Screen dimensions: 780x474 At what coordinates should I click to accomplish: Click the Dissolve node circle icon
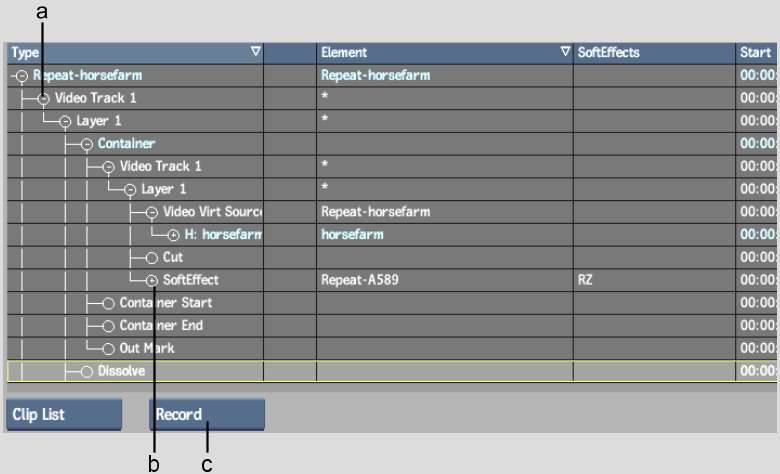pos(87,372)
